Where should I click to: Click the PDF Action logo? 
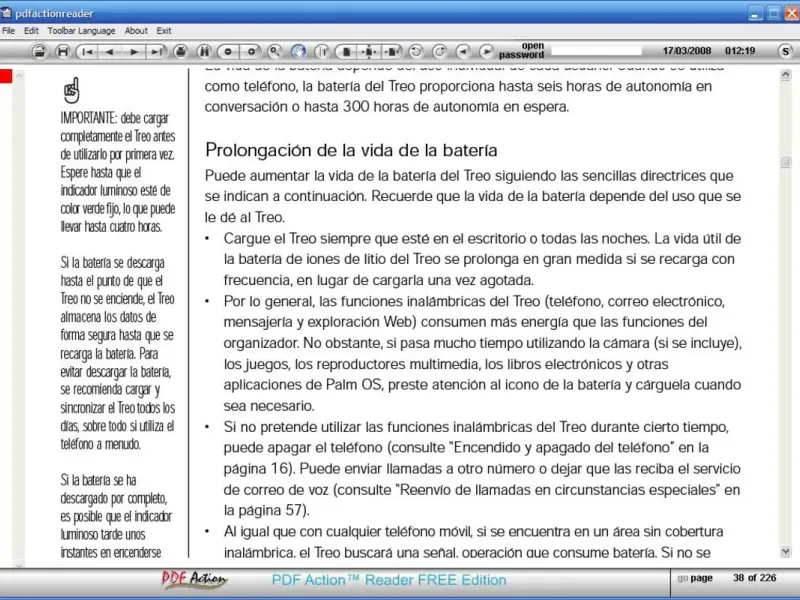tap(194, 580)
